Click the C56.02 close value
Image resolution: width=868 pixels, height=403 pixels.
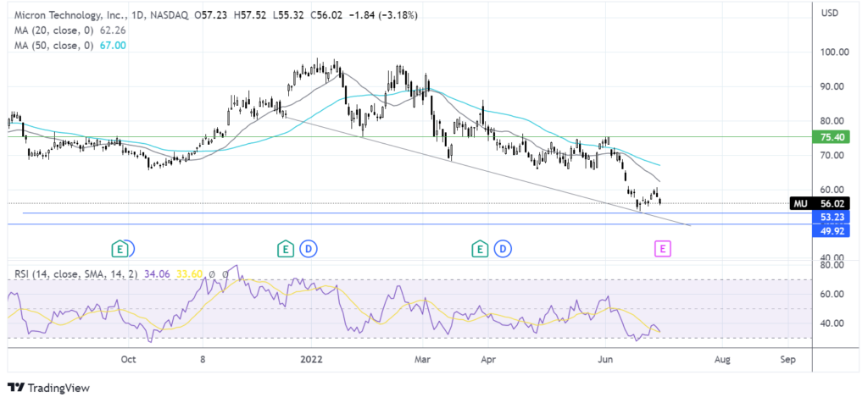point(327,16)
